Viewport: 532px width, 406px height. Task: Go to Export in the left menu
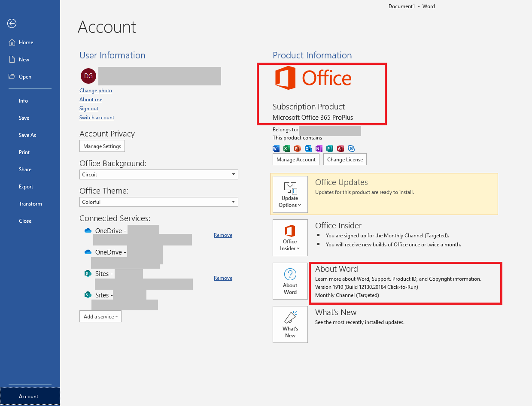pyautogui.click(x=26, y=187)
